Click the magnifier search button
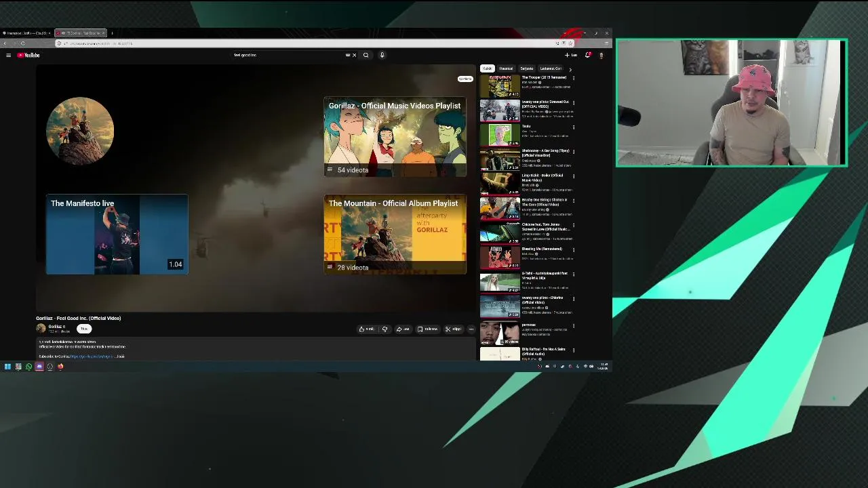This screenshot has width=868, height=488. click(x=366, y=55)
